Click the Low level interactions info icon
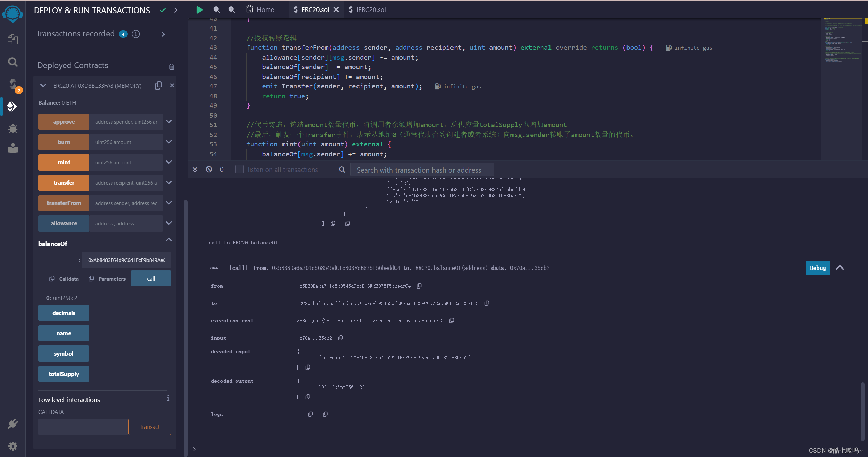Viewport: 868px width, 457px height. (x=168, y=398)
